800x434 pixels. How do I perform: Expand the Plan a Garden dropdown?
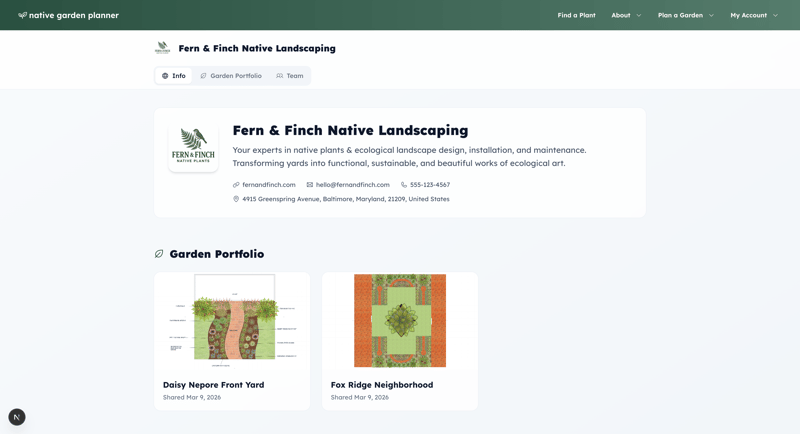[685, 15]
